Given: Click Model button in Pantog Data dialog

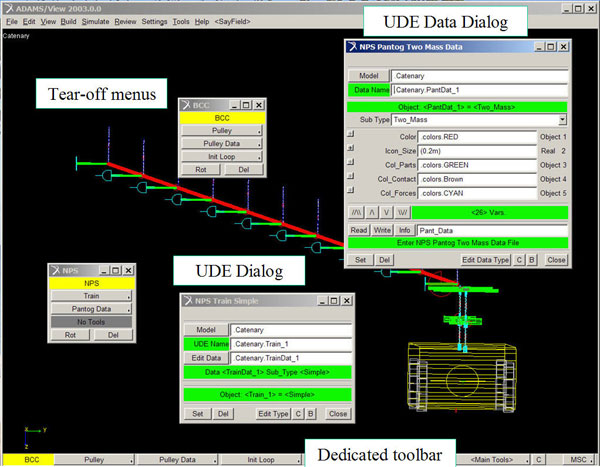Looking at the screenshot, I should [368, 76].
